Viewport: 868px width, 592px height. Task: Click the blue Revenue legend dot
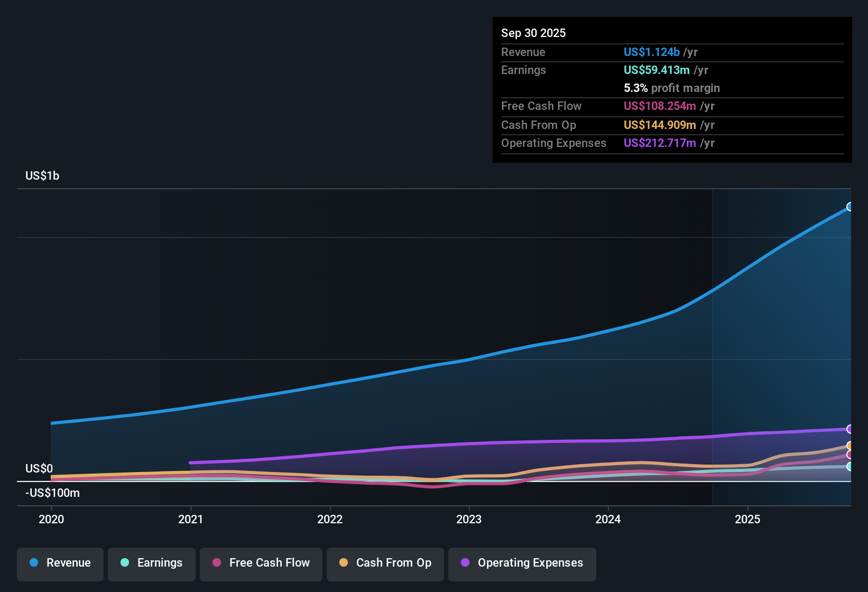pos(34,563)
